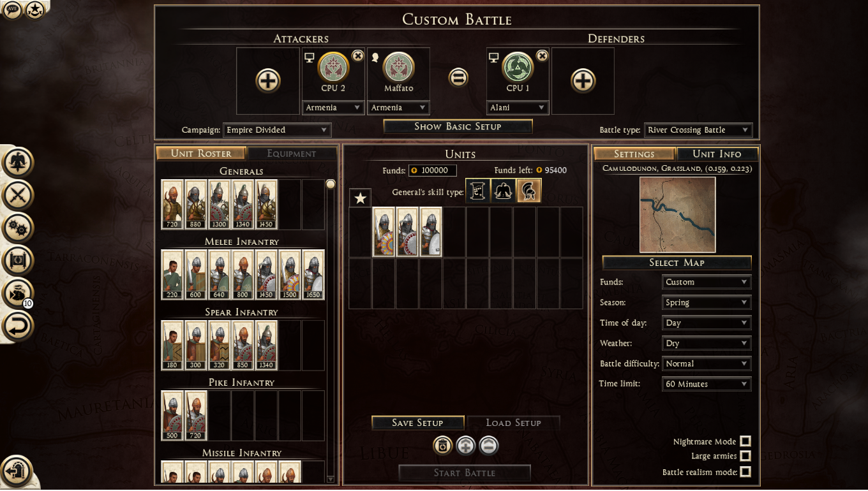Open the Battle type dropdown

click(698, 130)
